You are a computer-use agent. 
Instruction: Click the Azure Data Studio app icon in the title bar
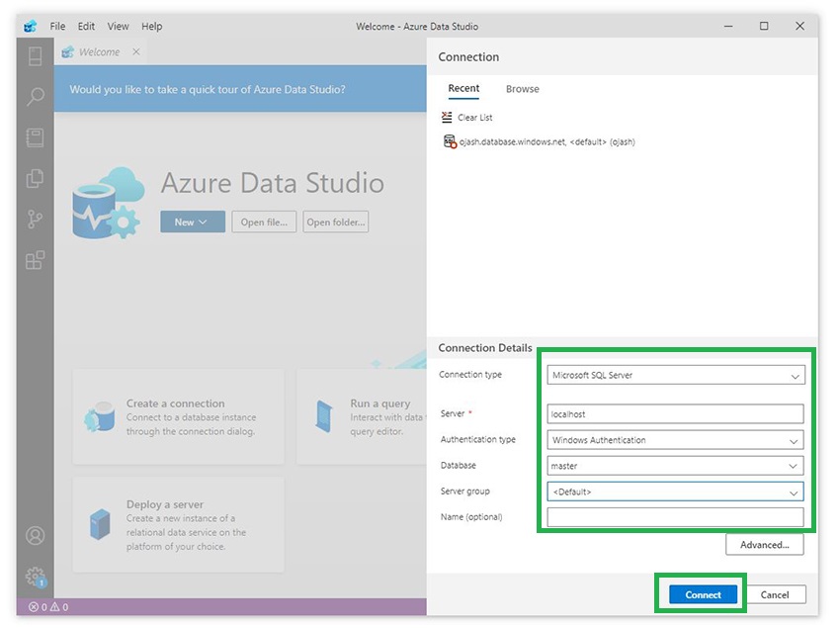click(30, 26)
